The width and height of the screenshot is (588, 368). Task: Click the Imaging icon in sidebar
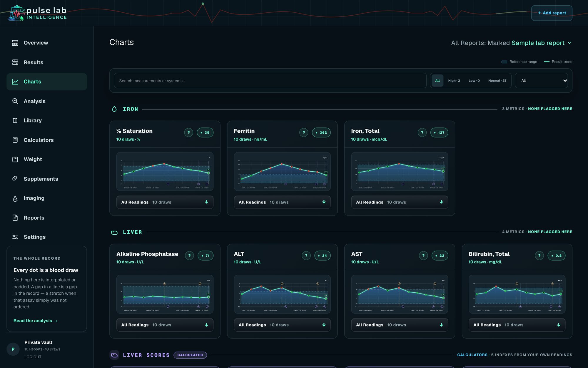[x=15, y=198]
